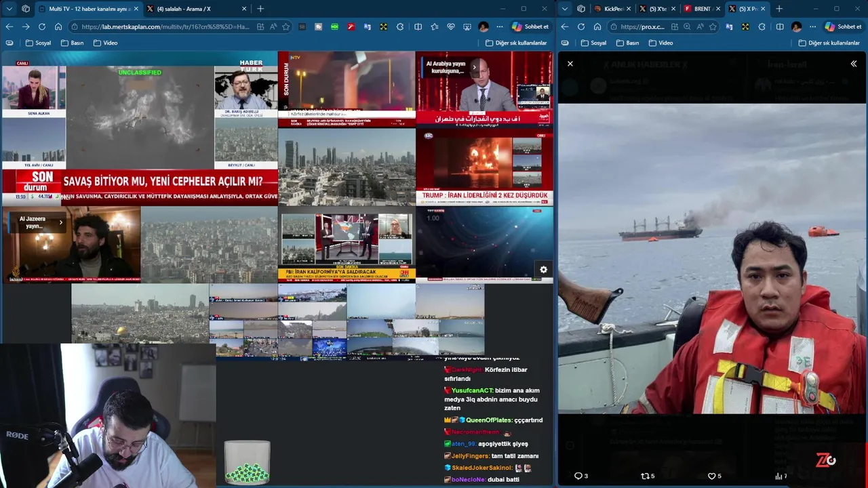This screenshot has height=488, width=868.
Task: Open Basın bookmarks folder in right browser
Action: click(627, 43)
